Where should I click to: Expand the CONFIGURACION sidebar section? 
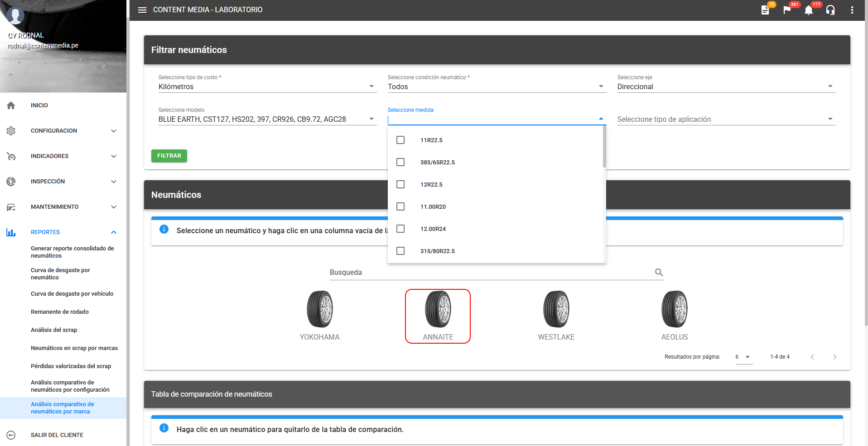click(63, 131)
